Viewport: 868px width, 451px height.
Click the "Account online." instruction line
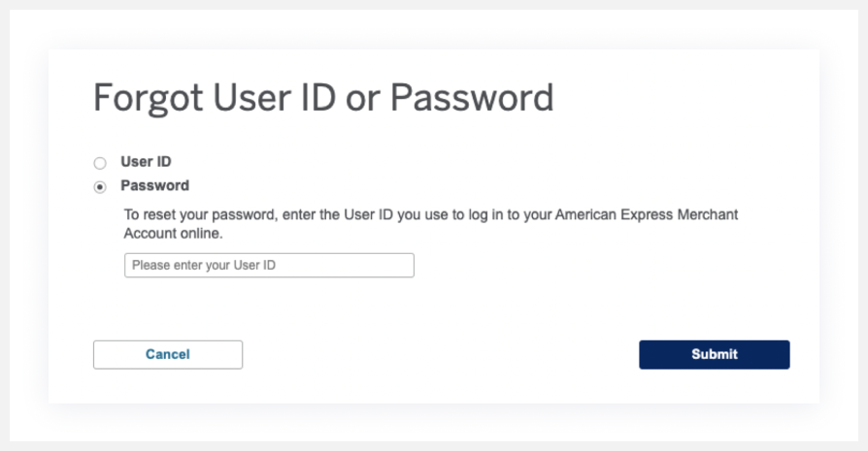[x=174, y=234]
